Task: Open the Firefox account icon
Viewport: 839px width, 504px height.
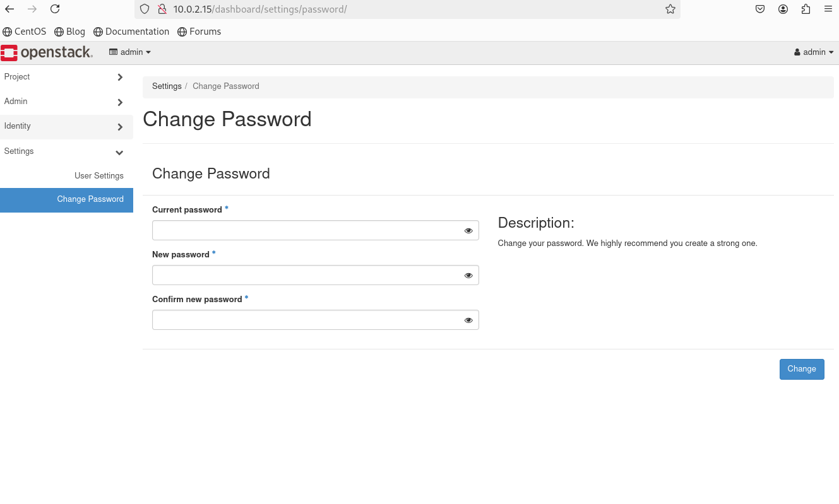Action: coord(783,9)
